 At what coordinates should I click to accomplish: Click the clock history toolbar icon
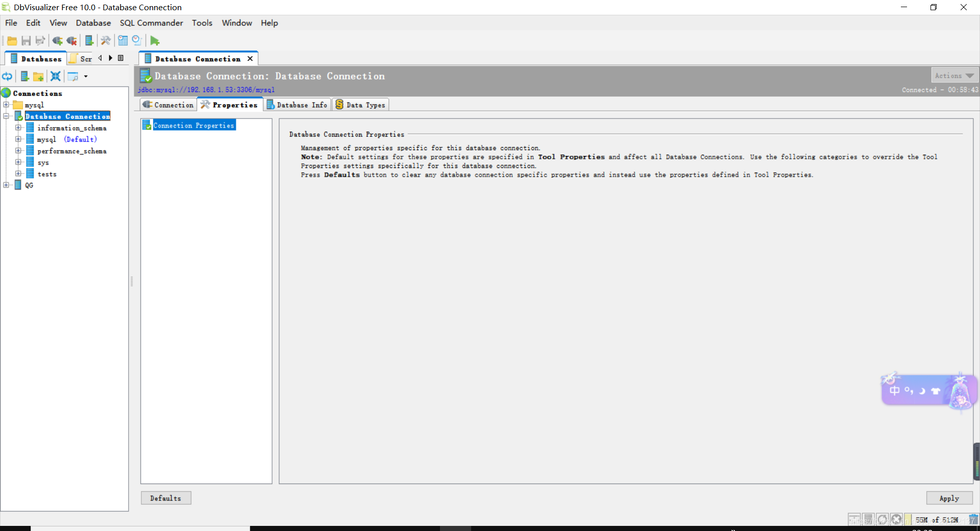pos(137,41)
